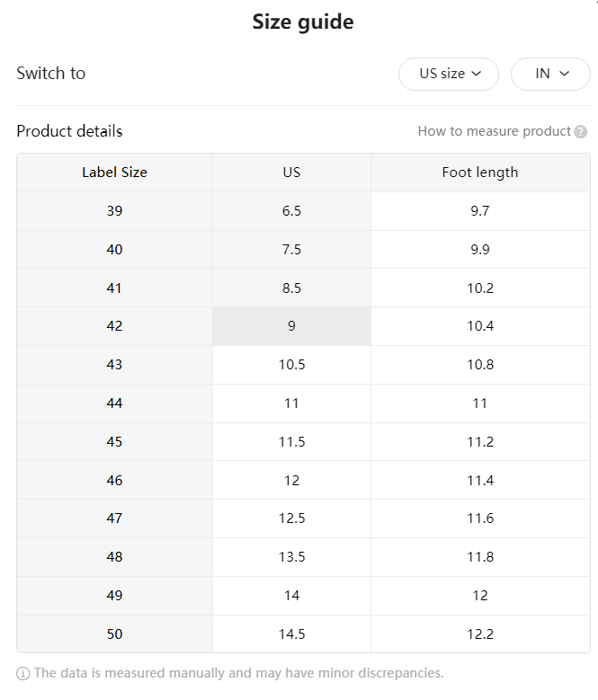Open the US size dropdown
The image size is (598, 700).
pos(449,74)
